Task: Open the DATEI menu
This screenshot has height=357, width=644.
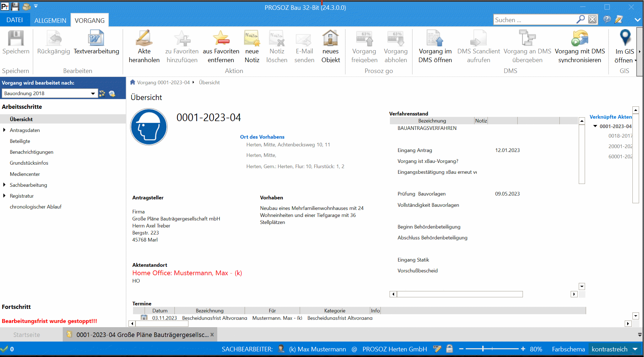Action: pos(15,20)
